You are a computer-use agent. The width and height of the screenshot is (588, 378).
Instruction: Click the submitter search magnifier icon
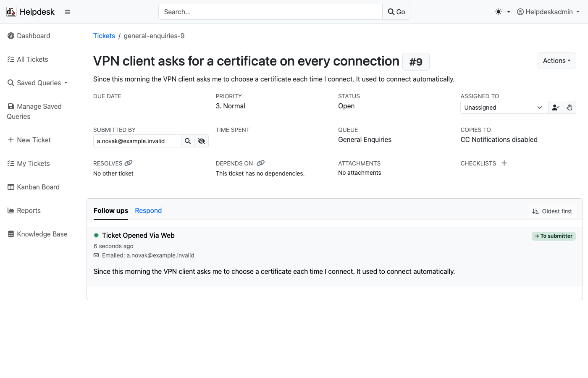(188, 141)
